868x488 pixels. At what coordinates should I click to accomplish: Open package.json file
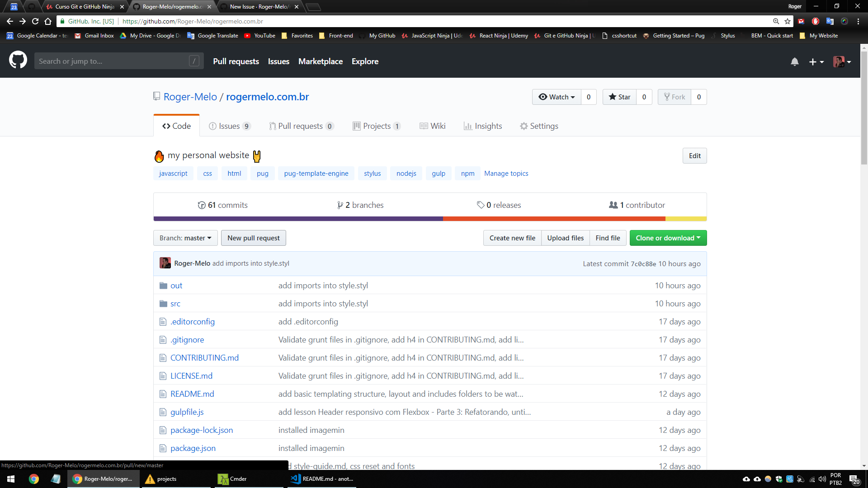(x=193, y=448)
